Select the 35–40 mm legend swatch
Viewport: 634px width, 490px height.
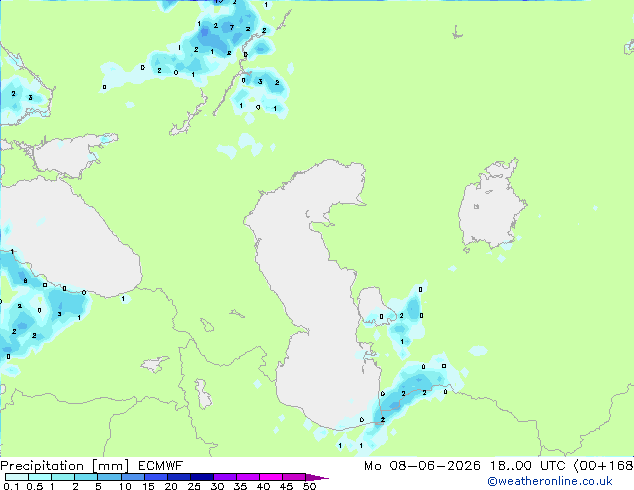click(247, 477)
